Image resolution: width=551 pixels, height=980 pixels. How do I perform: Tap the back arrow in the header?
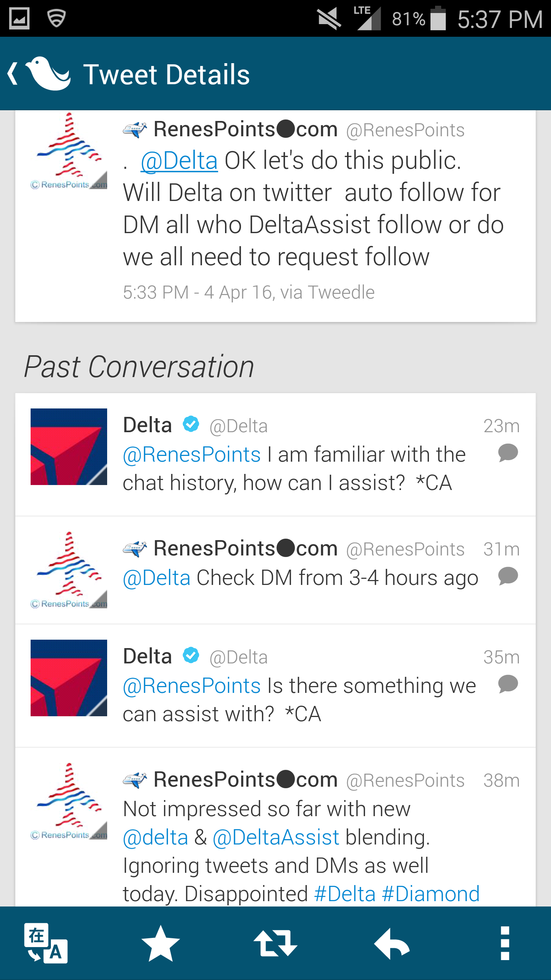(x=13, y=73)
